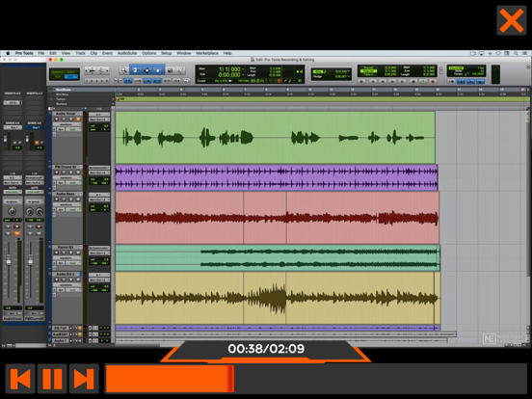Viewport: 532px width, 399px height.
Task: Click the green Audio Vocal clip
Action: click(276, 138)
